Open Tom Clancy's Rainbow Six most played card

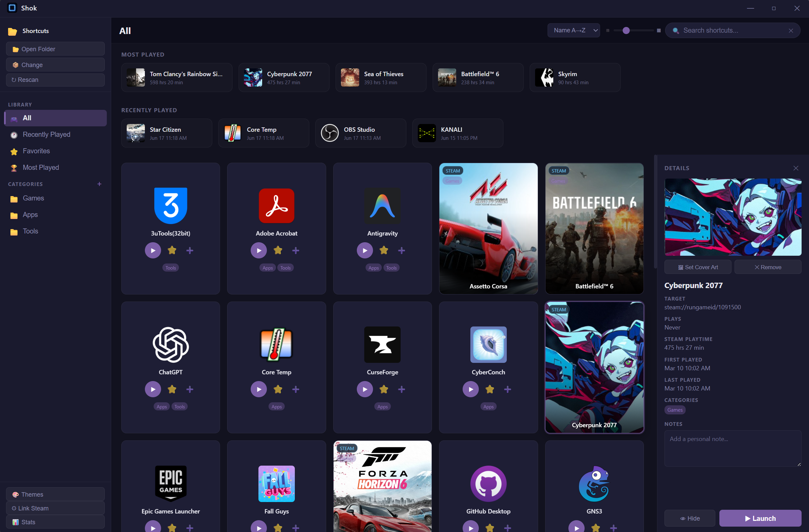point(177,77)
